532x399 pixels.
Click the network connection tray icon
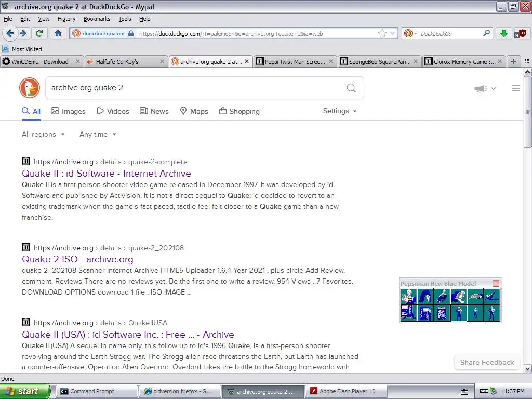tap(494, 391)
